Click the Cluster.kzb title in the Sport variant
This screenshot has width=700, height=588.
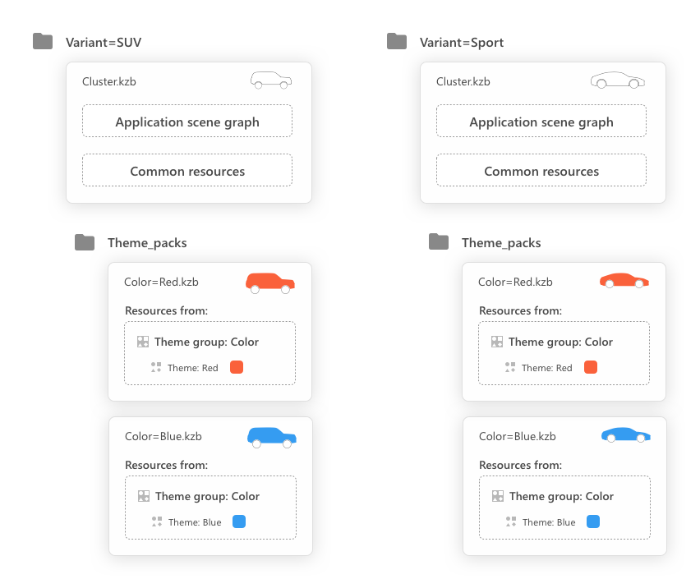(x=463, y=81)
